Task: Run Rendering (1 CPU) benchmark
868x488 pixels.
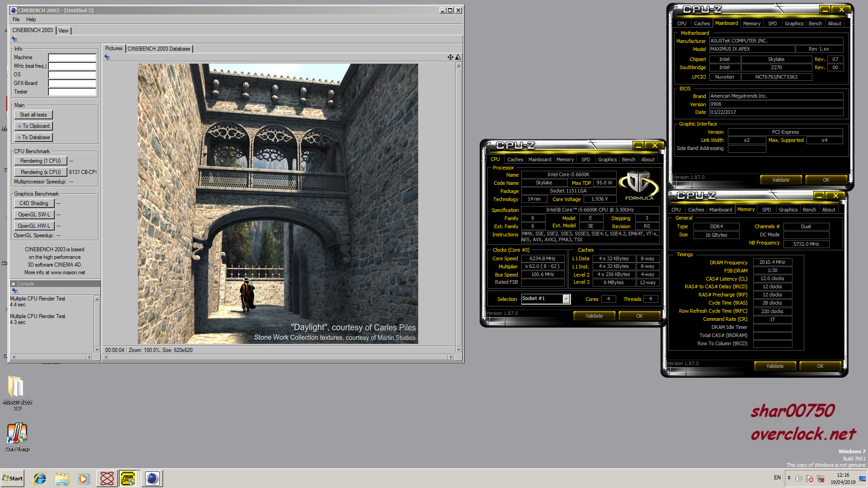Action: (41, 161)
